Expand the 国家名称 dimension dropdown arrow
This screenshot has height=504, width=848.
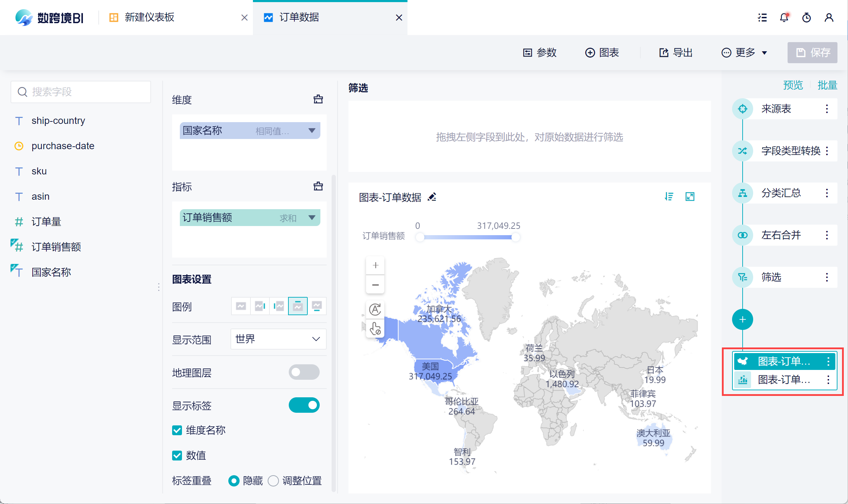coord(312,131)
